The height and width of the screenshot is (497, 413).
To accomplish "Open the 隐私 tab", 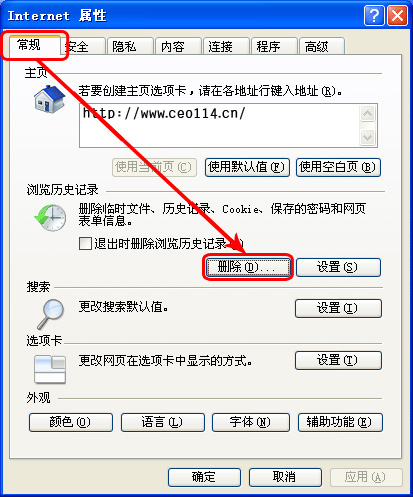I will pyautogui.click(x=130, y=46).
